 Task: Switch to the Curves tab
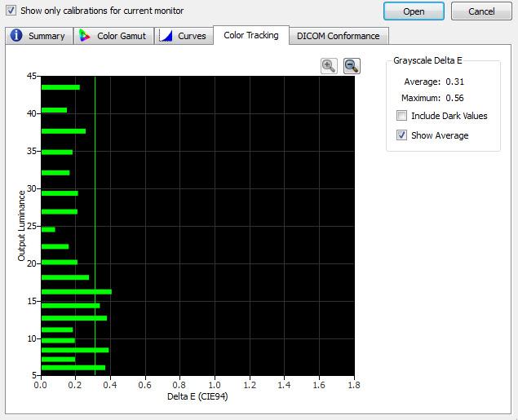click(x=184, y=36)
